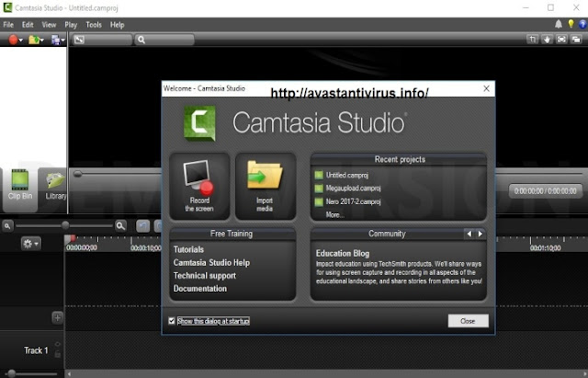This screenshot has width=588, height=378.
Task: Click the Education Blog heading
Action: (x=343, y=253)
